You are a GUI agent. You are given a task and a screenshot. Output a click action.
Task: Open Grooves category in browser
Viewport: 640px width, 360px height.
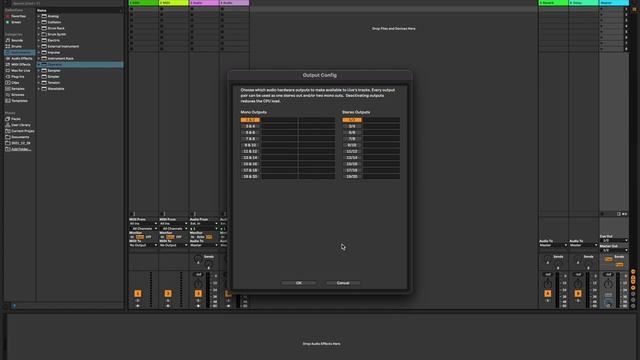[15, 95]
